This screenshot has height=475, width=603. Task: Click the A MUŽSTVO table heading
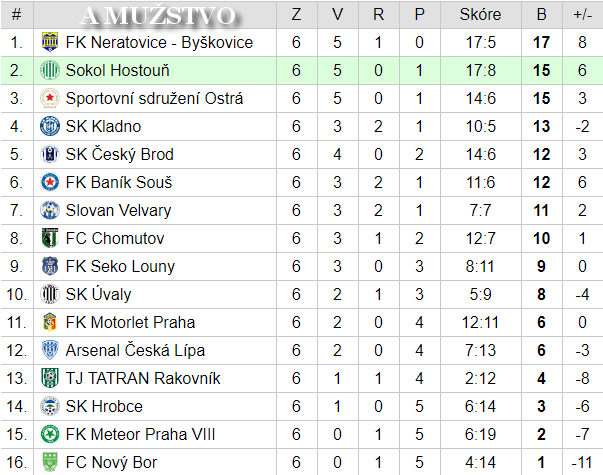click(158, 16)
